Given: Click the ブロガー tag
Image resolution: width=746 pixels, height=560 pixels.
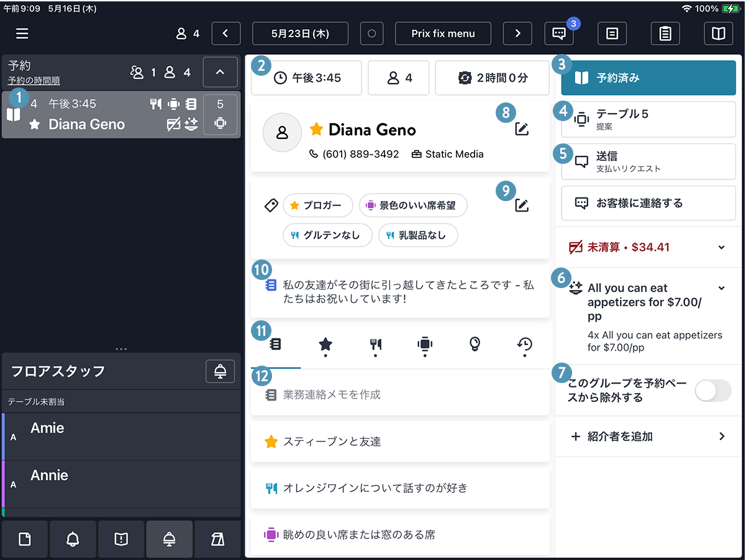Looking at the screenshot, I should (x=317, y=205).
